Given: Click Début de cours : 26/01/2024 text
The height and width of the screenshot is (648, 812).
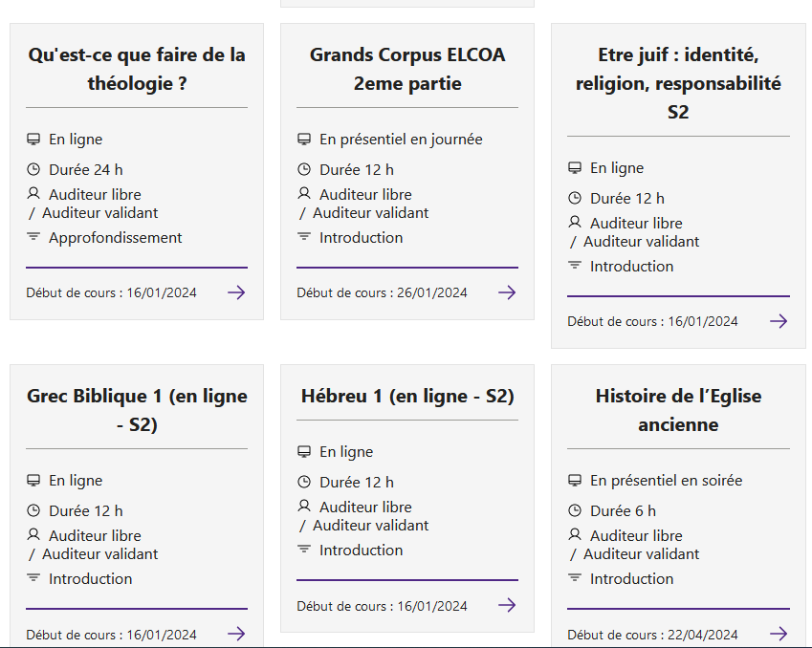Looking at the screenshot, I should point(382,292).
